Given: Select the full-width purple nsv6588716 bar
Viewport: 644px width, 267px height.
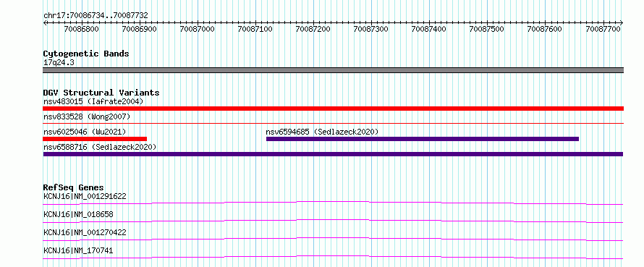Looking at the screenshot, I should 333,154.
